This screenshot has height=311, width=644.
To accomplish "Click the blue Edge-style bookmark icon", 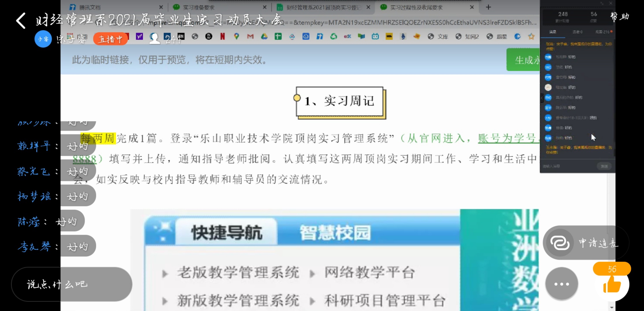I will pyautogui.click(x=517, y=36).
